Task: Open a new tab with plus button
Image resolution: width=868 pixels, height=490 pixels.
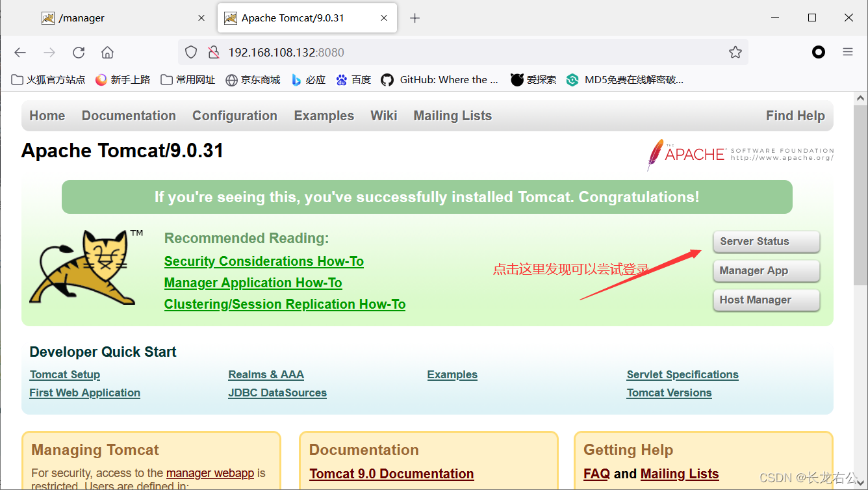Action: pyautogui.click(x=415, y=18)
